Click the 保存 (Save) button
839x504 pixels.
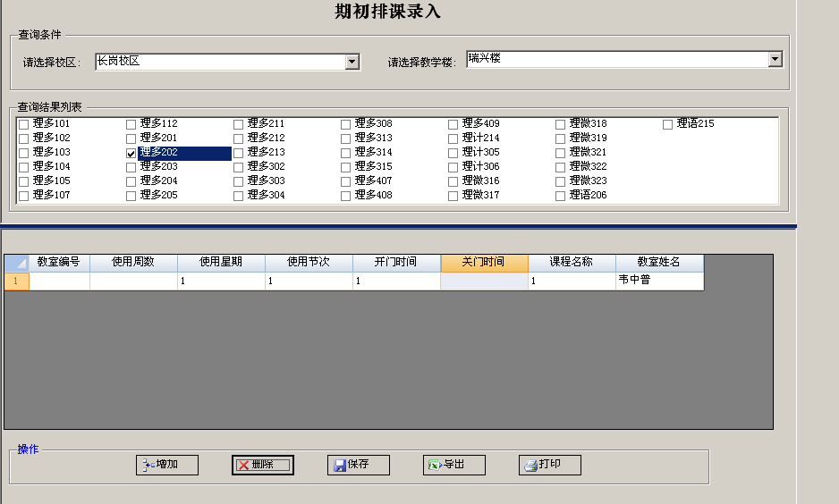tap(359, 465)
